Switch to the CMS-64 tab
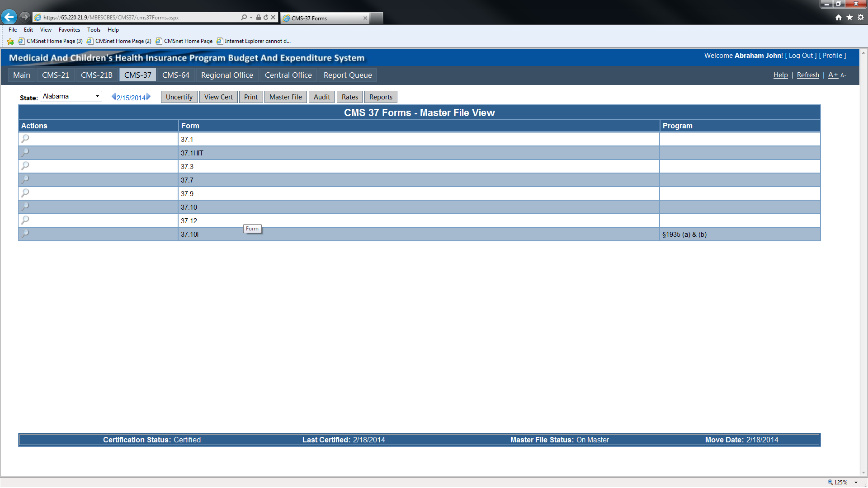 tap(175, 75)
